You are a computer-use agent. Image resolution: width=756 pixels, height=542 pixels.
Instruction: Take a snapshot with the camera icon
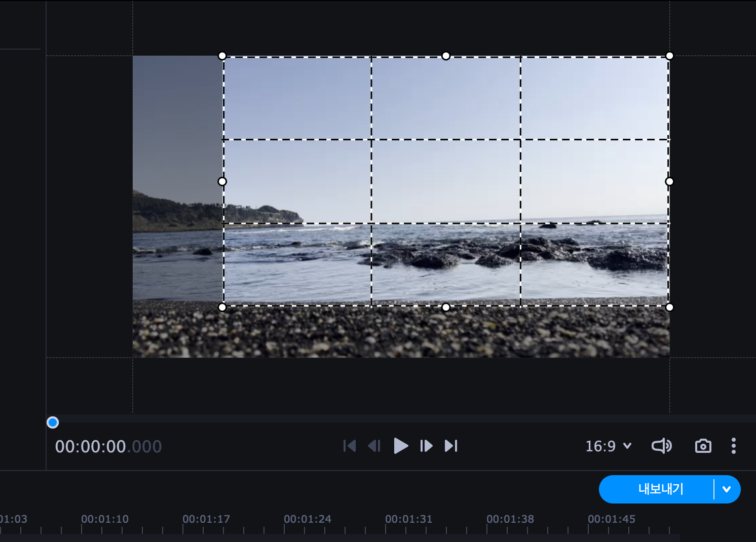pos(703,446)
